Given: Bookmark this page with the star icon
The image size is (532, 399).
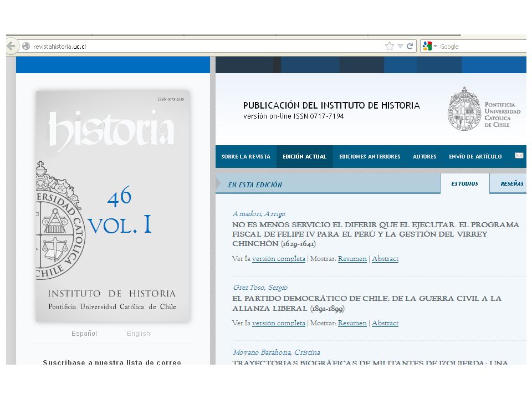Looking at the screenshot, I should [390, 46].
